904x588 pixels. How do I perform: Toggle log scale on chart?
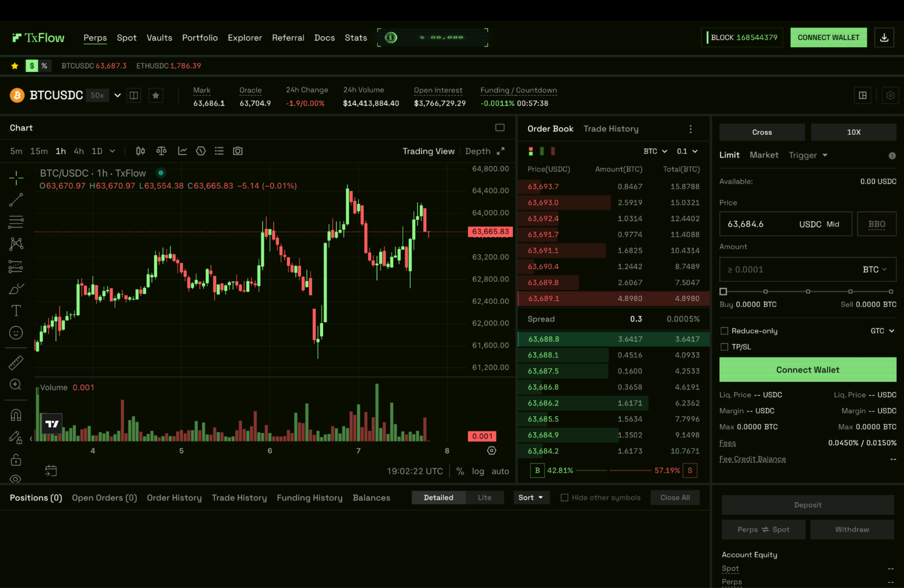click(x=478, y=471)
